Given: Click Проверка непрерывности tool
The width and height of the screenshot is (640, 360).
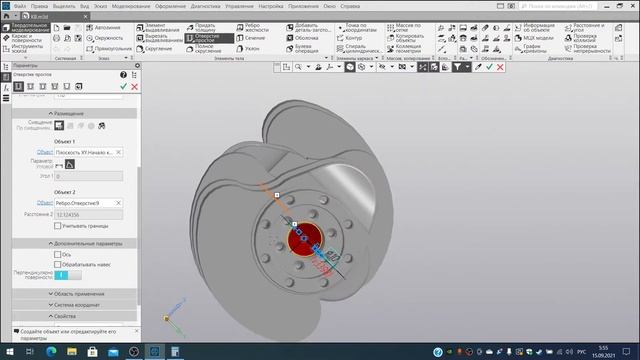Looking at the screenshot, I should tap(588, 49).
